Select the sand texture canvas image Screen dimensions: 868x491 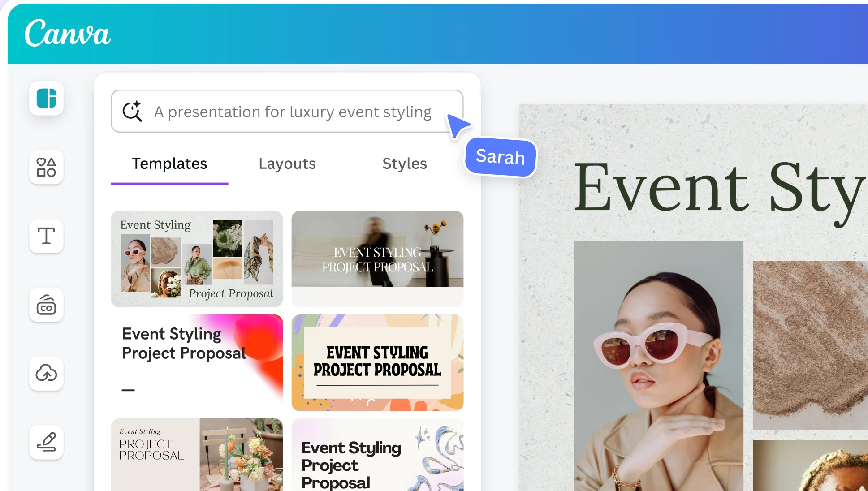tap(810, 345)
